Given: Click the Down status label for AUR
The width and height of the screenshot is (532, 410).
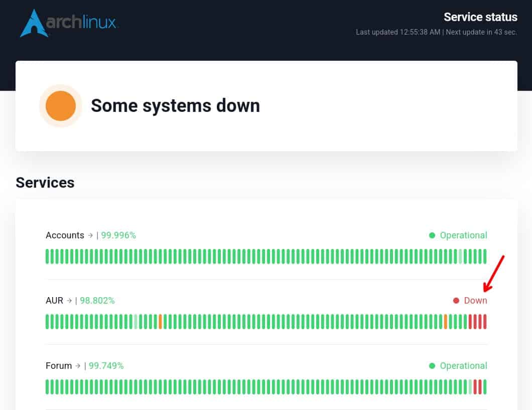Looking at the screenshot, I should pos(475,300).
